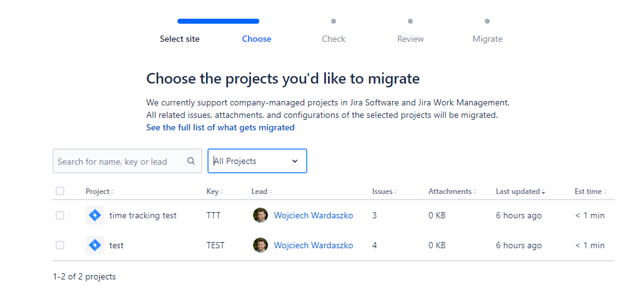Open the All Projects dropdown

257,161
